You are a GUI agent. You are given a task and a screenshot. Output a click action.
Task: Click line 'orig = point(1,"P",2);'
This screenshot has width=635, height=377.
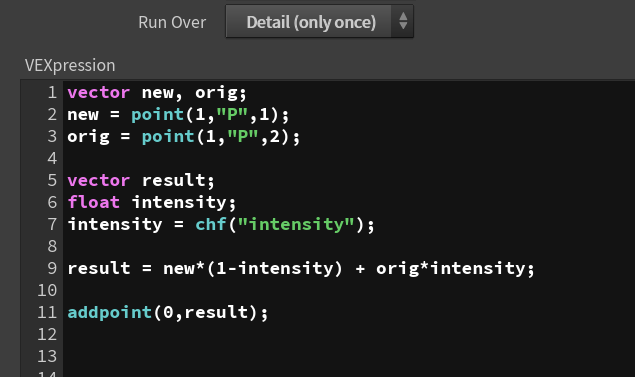[183, 136]
